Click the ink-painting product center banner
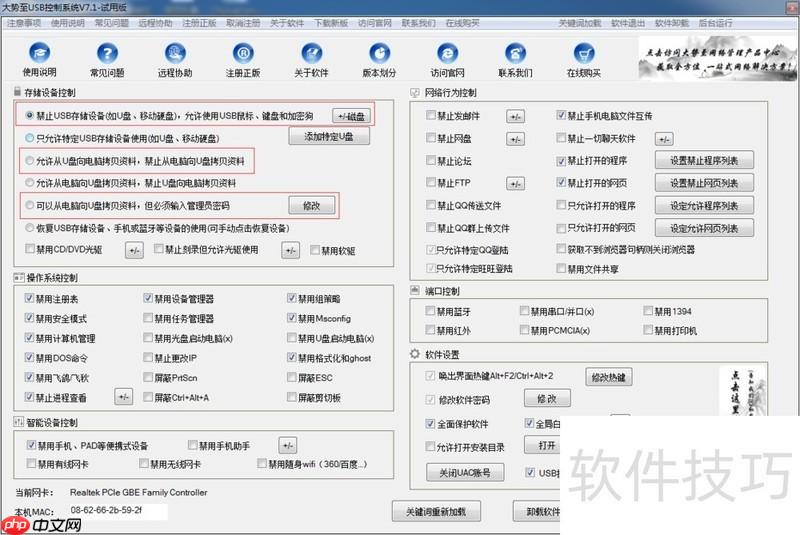Screen dimensions: 800x535 (x=717, y=58)
